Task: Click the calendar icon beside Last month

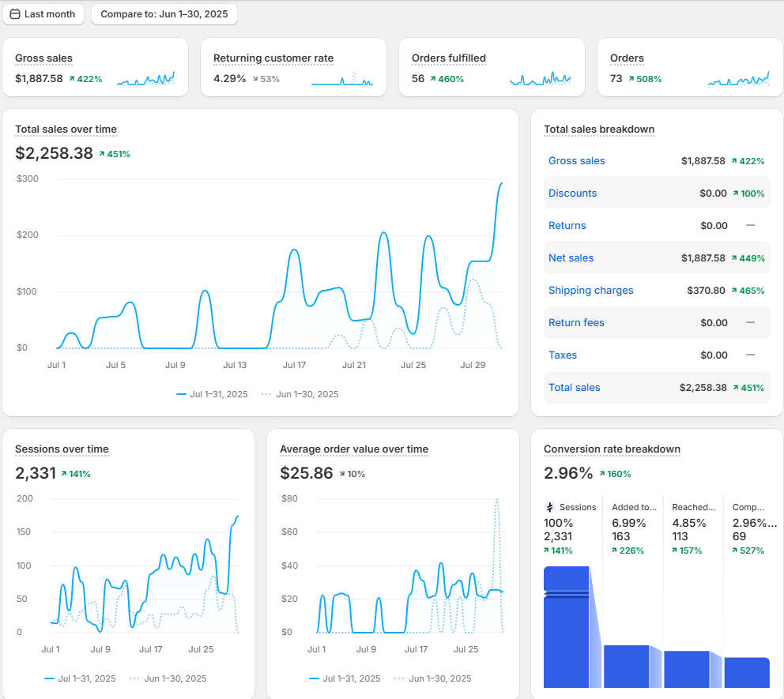Action: (14, 14)
